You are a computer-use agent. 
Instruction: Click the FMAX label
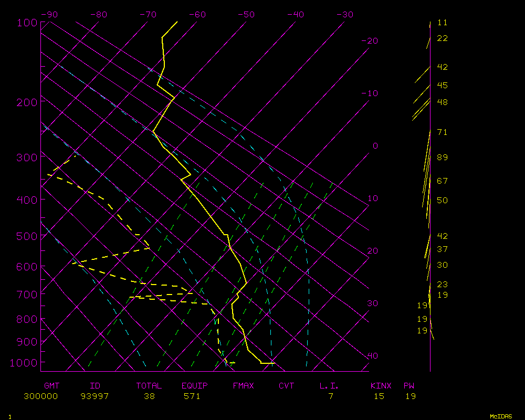click(x=243, y=386)
